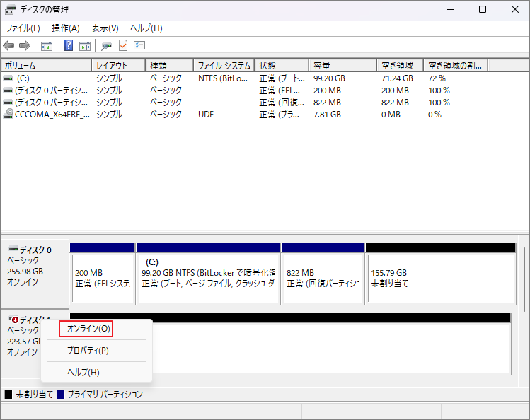Sort by the 空き領域 column header

pos(401,65)
